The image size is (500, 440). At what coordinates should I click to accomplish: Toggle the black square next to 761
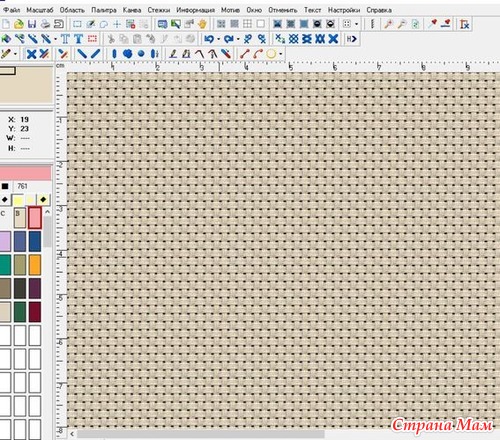pos(5,186)
